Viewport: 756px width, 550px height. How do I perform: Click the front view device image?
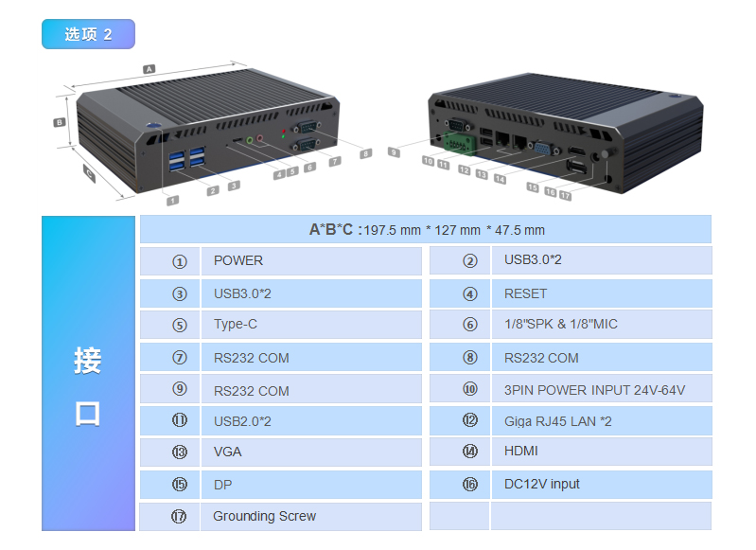(207, 131)
